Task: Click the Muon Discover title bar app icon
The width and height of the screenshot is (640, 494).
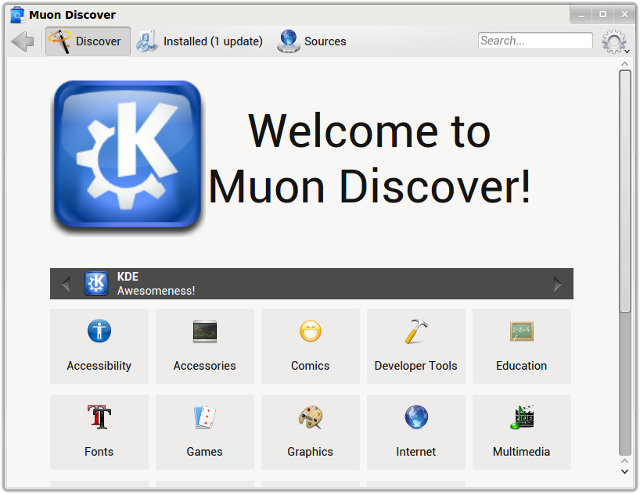Action: (x=17, y=15)
